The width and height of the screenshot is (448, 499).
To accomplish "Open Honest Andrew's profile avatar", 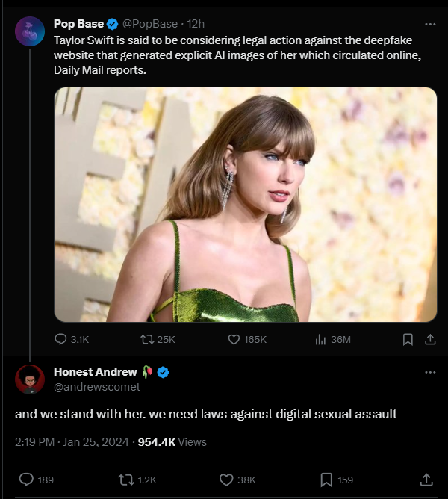I will click(29, 379).
